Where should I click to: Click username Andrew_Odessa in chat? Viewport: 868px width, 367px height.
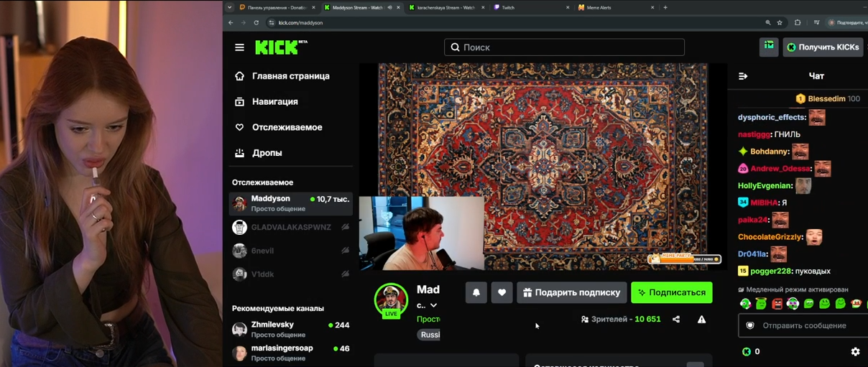(x=780, y=169)
